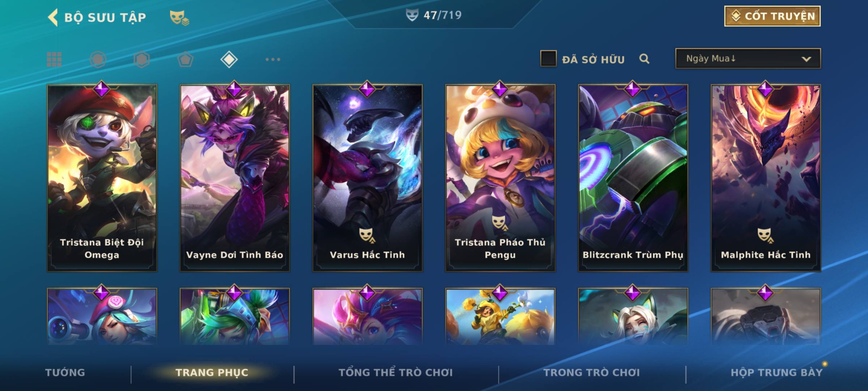
Task: Filter by the circular rarity tier icon
Action: [x=98, y=59]
